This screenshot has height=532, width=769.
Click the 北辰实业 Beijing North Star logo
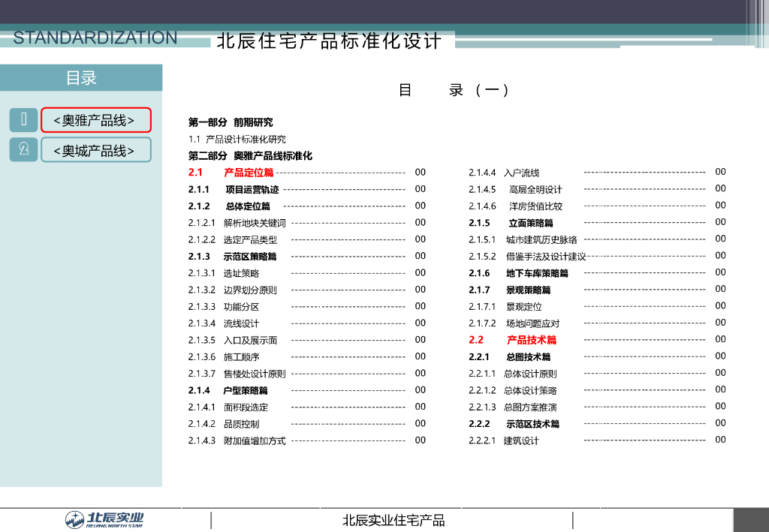pos(104,519)
